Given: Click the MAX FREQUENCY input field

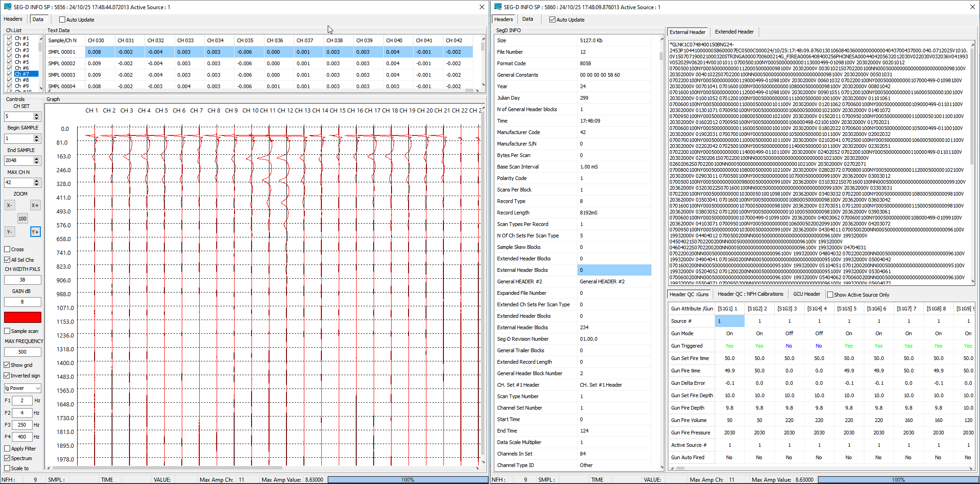Looking at the screenshot, I should click(x=22, y=352).
